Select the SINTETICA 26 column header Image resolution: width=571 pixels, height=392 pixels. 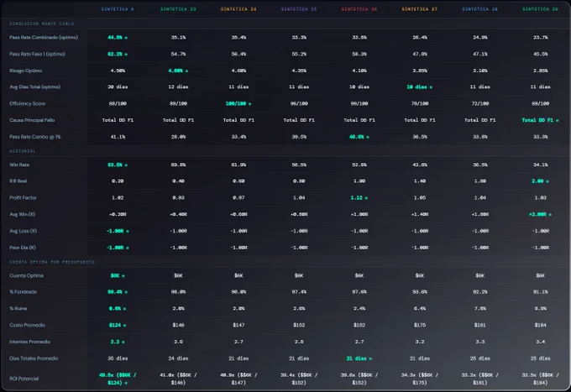pyautogui.click(x=359, y=9)
